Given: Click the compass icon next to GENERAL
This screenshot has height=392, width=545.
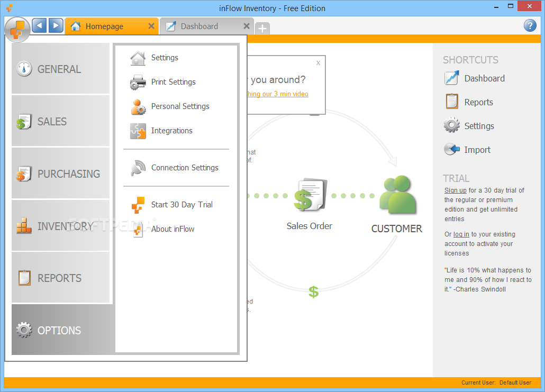Looking at the screenshot, I should coord(24,69).
